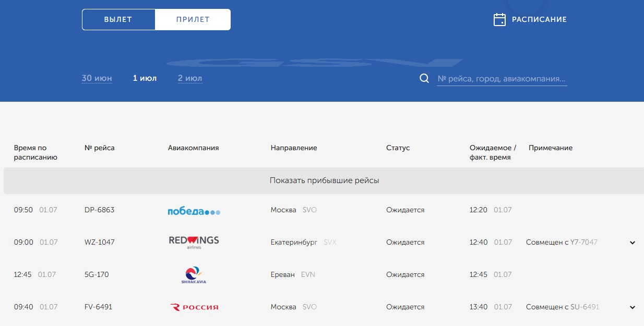This screenshot has height=326, width=644.
Task: Click Москва SVO in the FV-6491 row
Action: click(294, 307)
